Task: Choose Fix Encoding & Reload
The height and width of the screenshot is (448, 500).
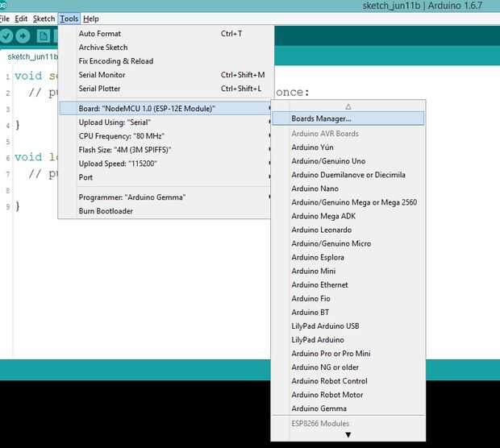Action: pos(166,61)
